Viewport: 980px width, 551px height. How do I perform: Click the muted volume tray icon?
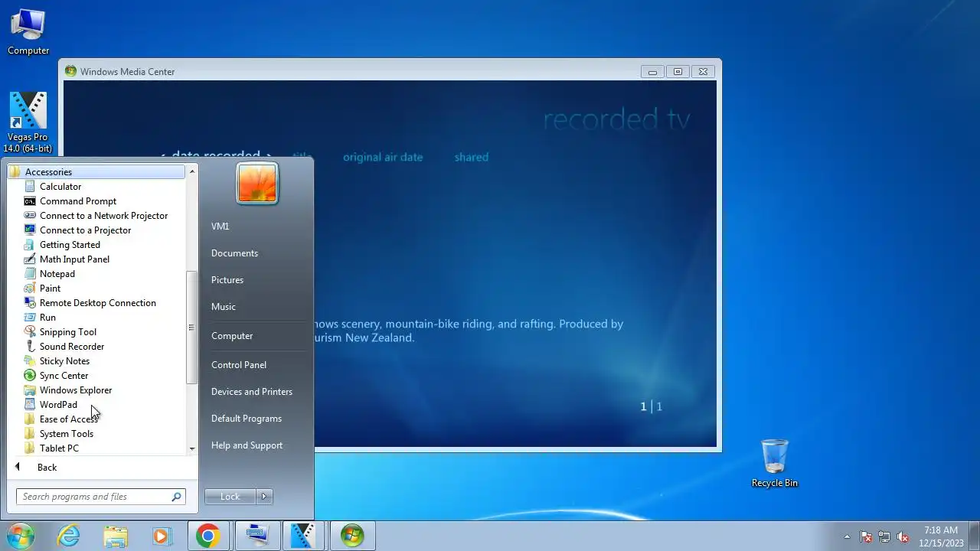coord(903,537)
